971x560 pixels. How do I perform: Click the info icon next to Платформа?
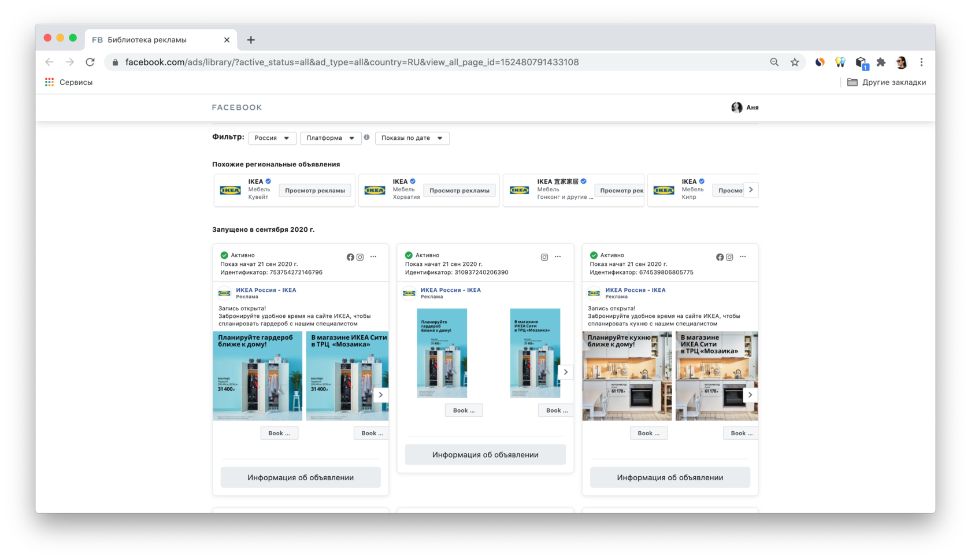click(366, 138)
